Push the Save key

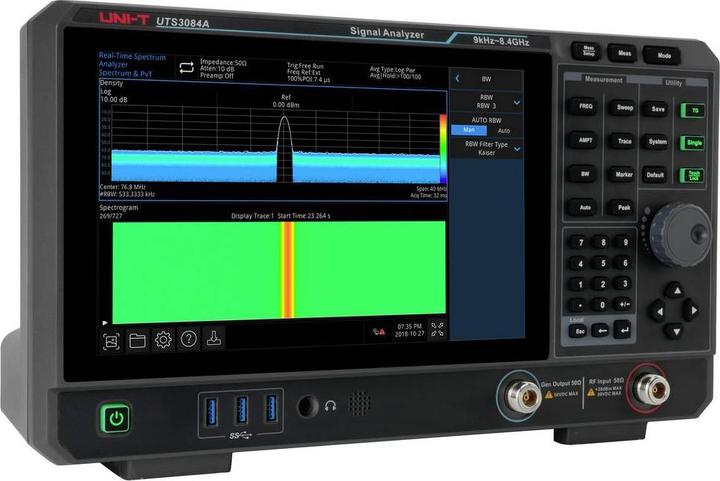tap(657, 109)
